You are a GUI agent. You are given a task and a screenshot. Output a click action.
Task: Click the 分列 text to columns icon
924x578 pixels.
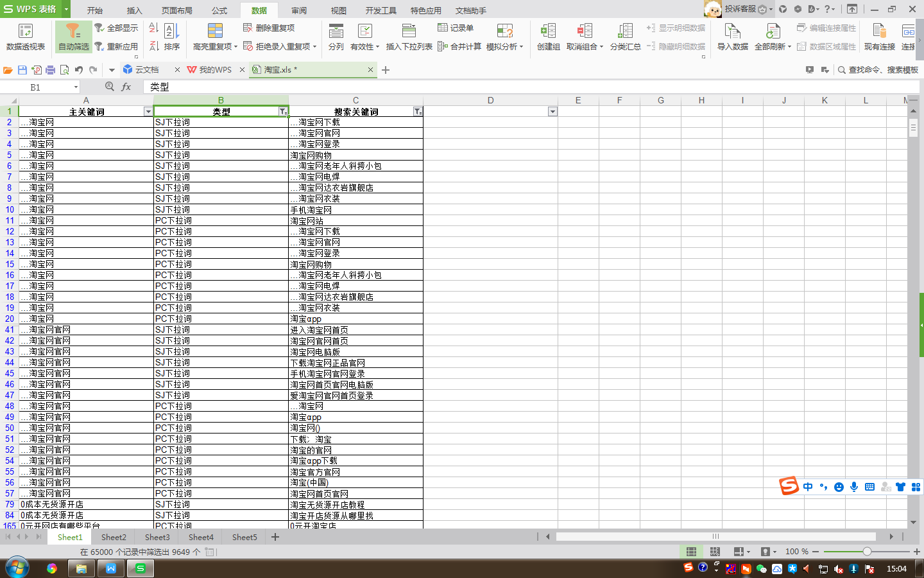click(336, 37)
